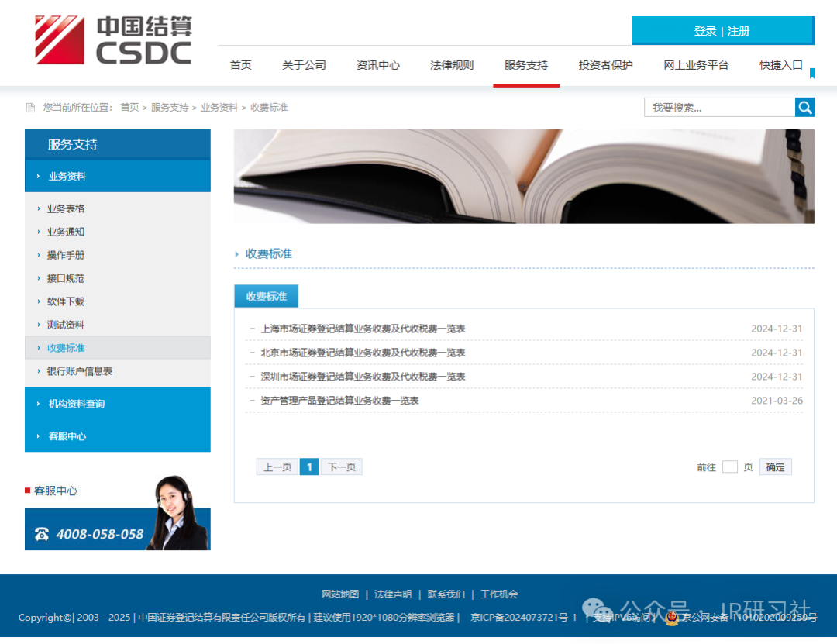Click the 上一页 pagination button
This screenshot has width=837, height=644.
pyautogui.click(x=277, y=467)
